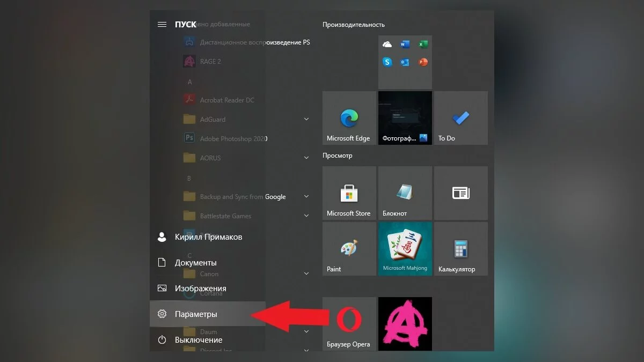Viewport: 644px width, 362px height.
Task: Open the unlabeled news tile
Action: point(461,193)
